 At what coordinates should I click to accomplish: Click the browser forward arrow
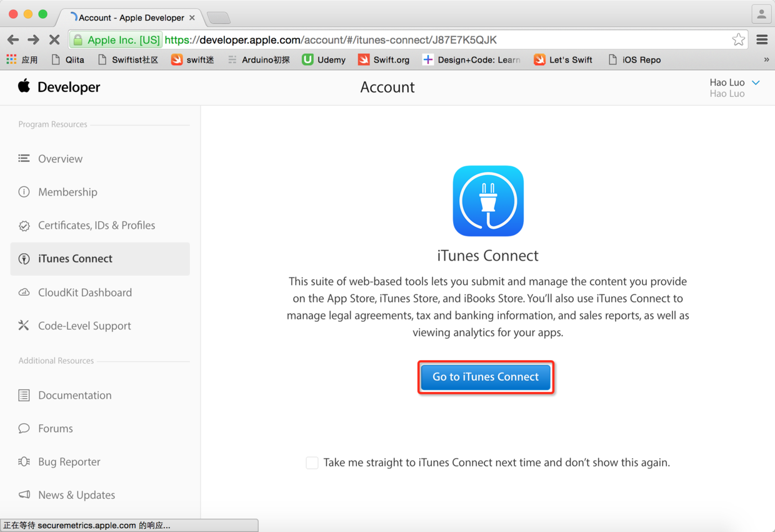(x=34, y=40)
